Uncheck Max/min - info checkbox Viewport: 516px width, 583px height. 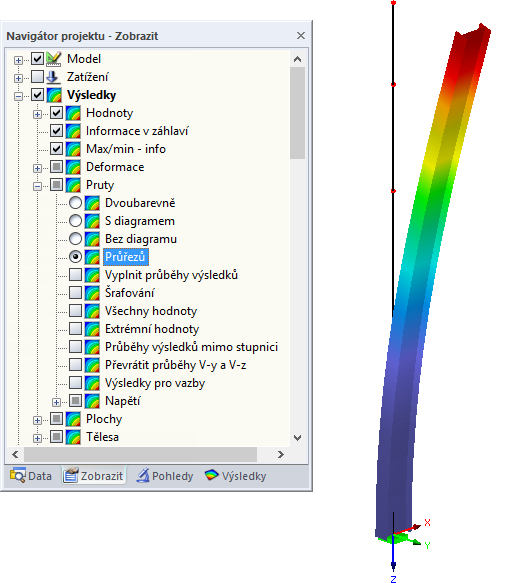(57, 149)
